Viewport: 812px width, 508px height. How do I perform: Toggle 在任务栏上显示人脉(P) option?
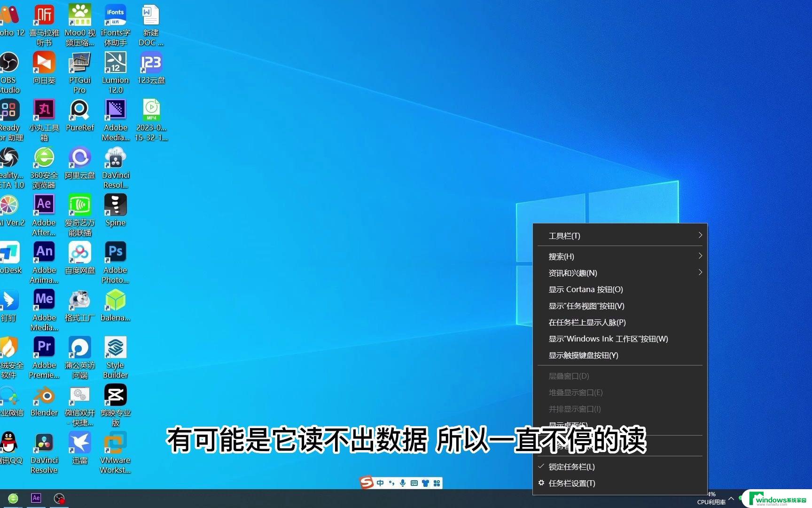620,322
